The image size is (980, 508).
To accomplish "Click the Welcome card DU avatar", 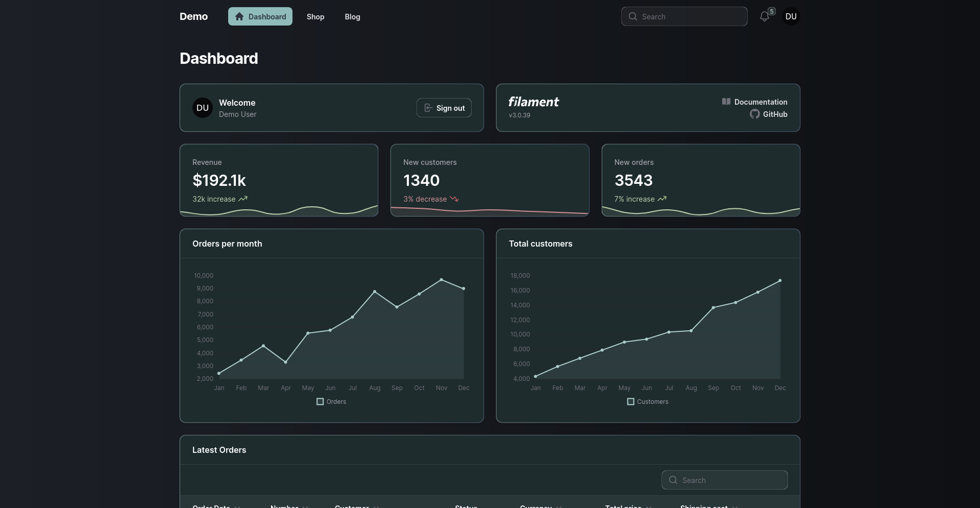I will (x=203, y=108).
